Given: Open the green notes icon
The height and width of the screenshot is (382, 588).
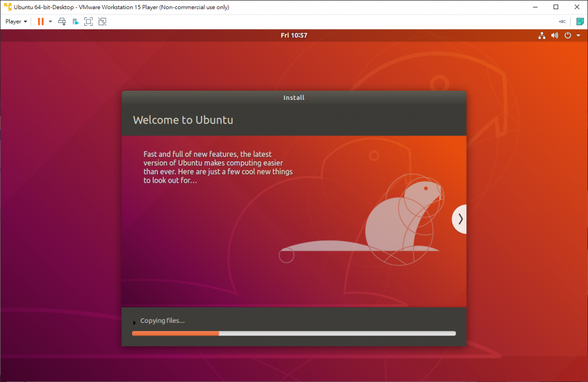Looking at the screenshot, I should 580,21.
